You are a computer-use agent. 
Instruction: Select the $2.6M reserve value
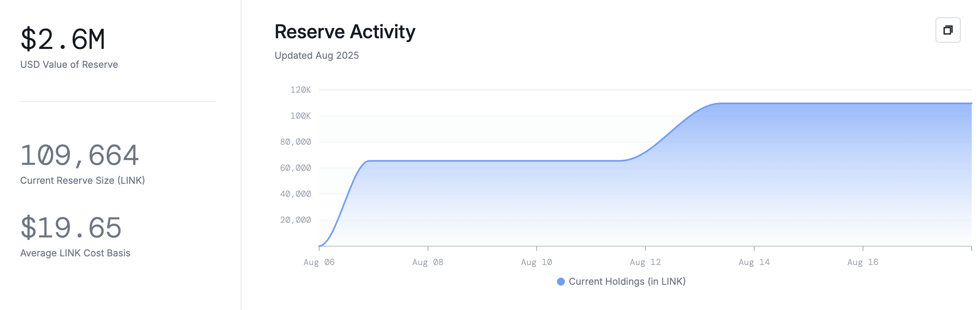63,37
